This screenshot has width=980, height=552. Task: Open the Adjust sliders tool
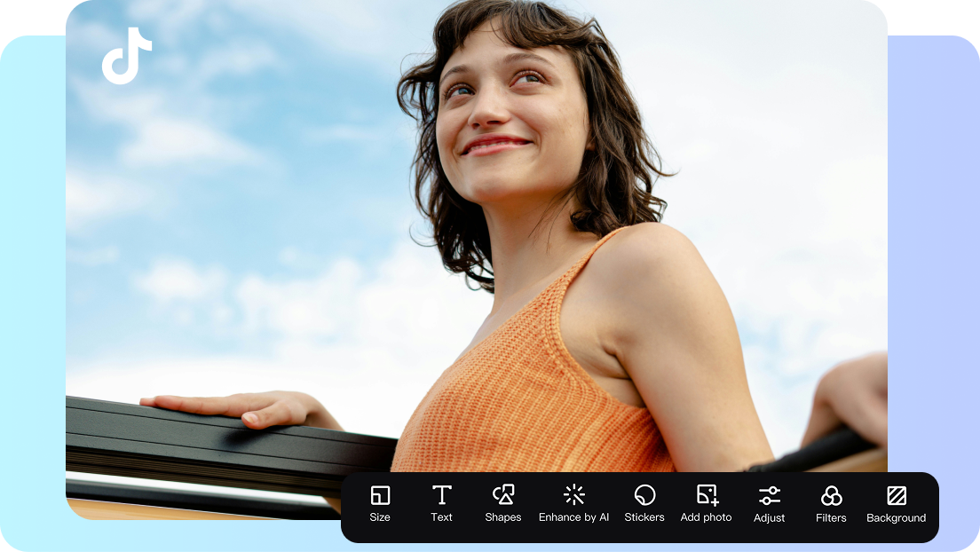point(770,504)
